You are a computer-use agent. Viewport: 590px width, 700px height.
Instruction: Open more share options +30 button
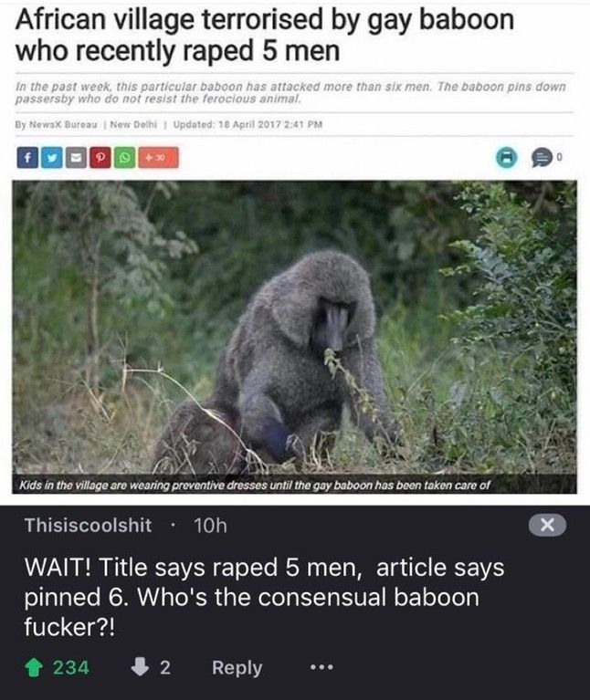(159, 158)
